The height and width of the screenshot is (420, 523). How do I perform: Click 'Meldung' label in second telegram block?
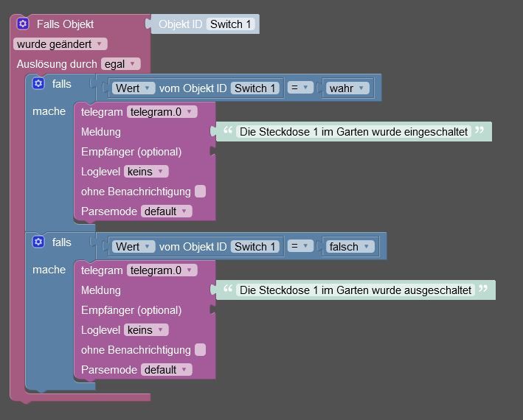101,290
